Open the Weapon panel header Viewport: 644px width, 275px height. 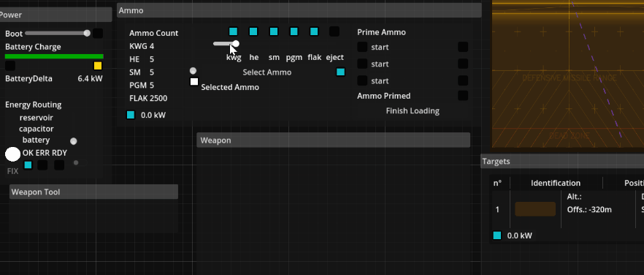coord(334,140)
